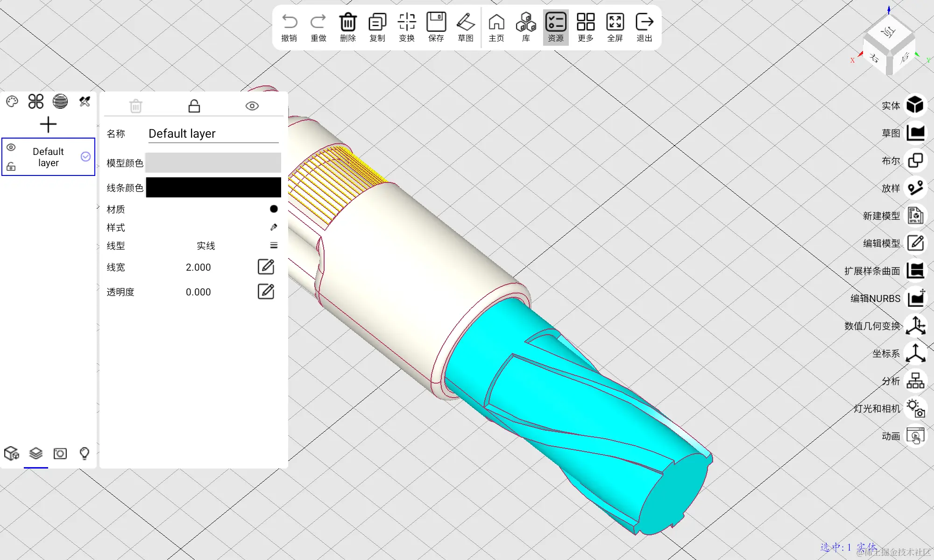Toggle eye visibility in layer properties header
Viewport: 934px width, 560px height.
[x=252, y=106]
